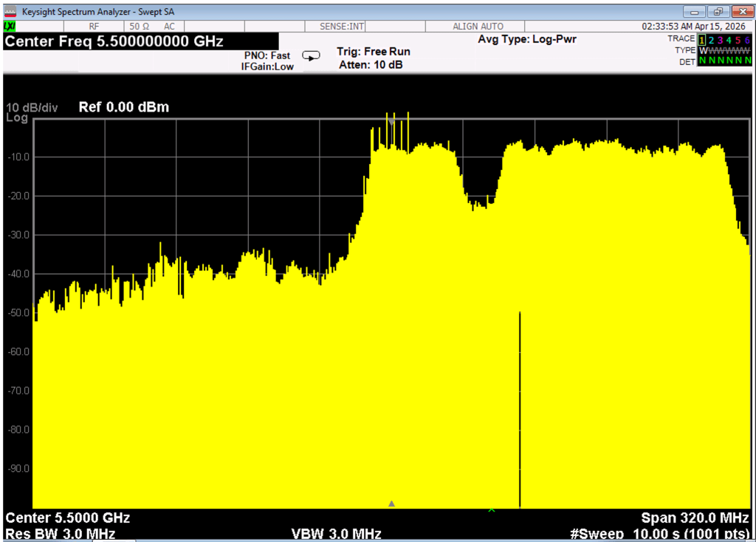The width and height of the screenshot is (756, 542).
Task: Open the Trig: Free Run setting
Action: point(373,52)
